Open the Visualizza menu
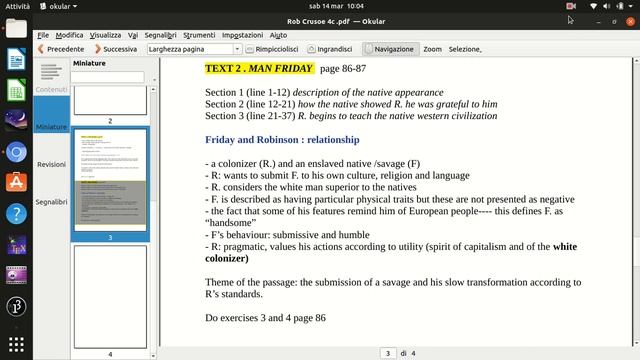This screenshot has height=360, width=640. pyautogui.click(x=105, y=35)
